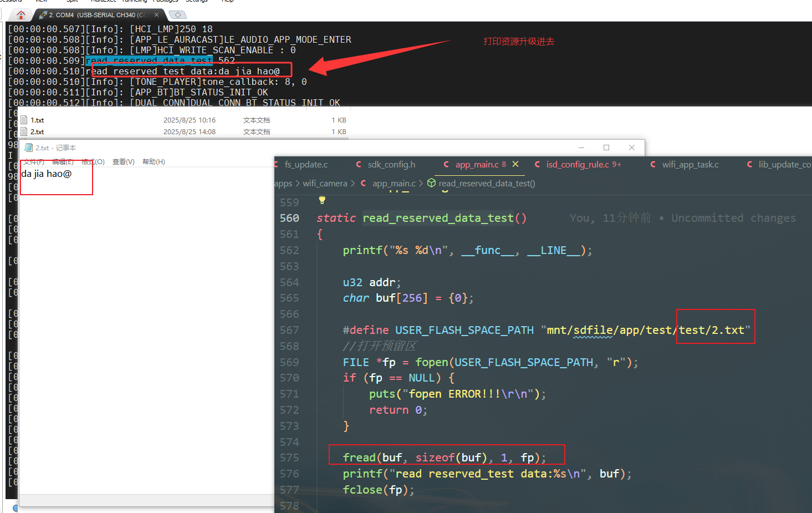The image size is (812, 513).
Task: Click the C icon of the isd_config_rule.c tab
Action: tap(537, 164)
